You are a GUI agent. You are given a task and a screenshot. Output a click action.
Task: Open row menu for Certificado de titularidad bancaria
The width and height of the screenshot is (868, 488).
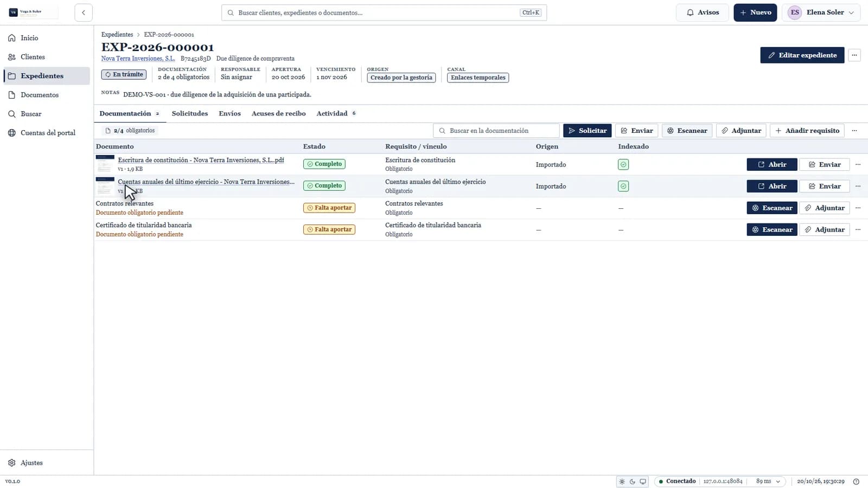pyautogui.click(x=858, y=229)
